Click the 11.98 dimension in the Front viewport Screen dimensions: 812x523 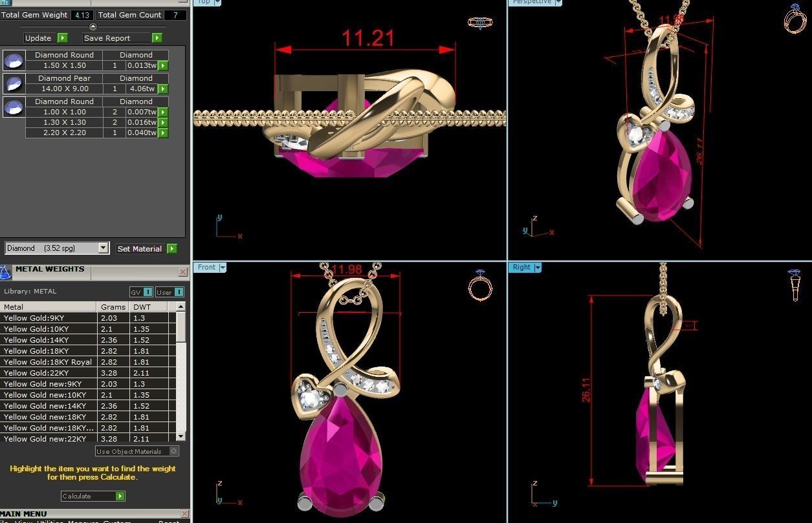346,270
